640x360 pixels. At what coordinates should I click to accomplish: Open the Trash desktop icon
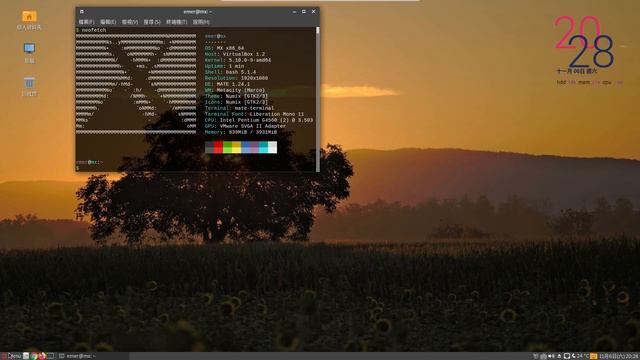point(29,86)
